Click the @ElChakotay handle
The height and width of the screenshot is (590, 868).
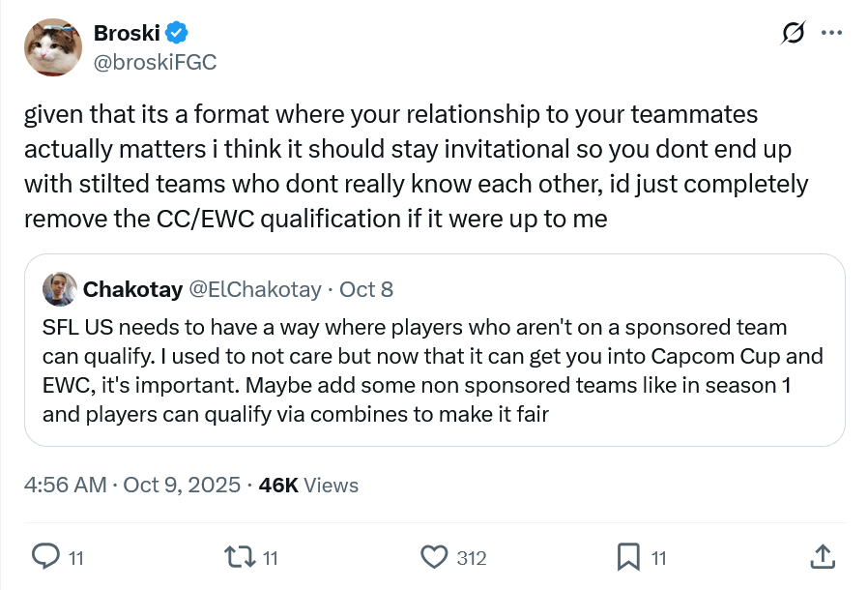tap(255, 289)
